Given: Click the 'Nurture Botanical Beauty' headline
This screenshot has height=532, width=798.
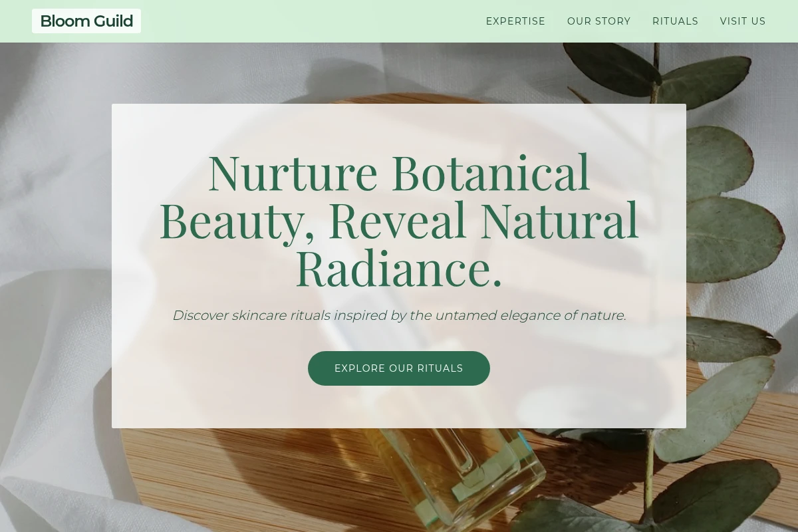Looking at the screenshot, I should point(399,221).
